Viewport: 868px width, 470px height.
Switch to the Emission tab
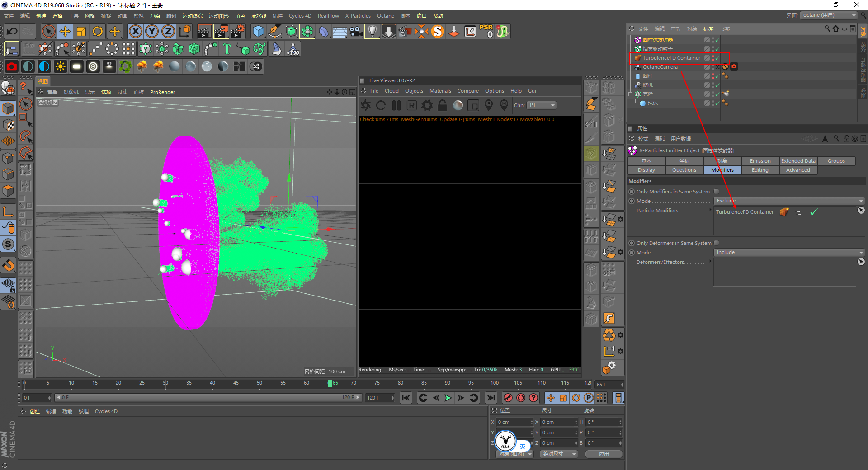point(760,161)
